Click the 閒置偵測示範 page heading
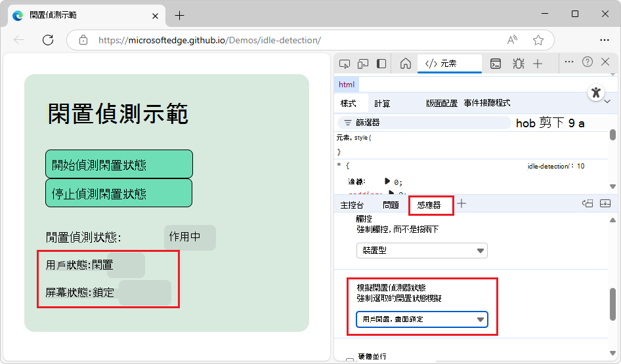The width and height of the screenshot is (621, 364). point(118,114)
